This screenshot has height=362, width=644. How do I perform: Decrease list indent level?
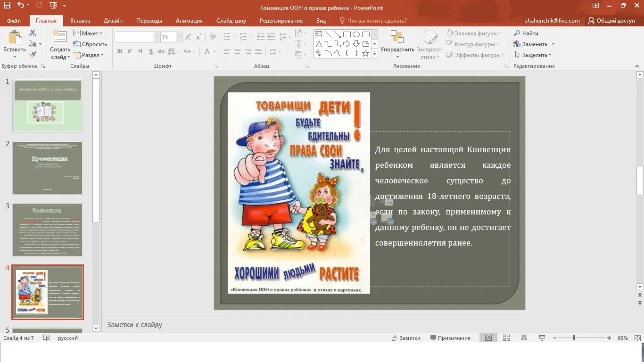pyautogui.click(x=260, y=37)
